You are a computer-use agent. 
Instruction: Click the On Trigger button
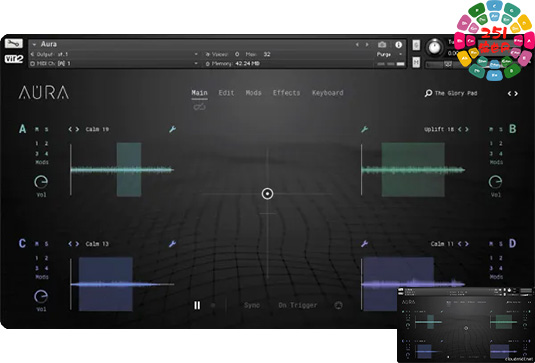point(298,305)
